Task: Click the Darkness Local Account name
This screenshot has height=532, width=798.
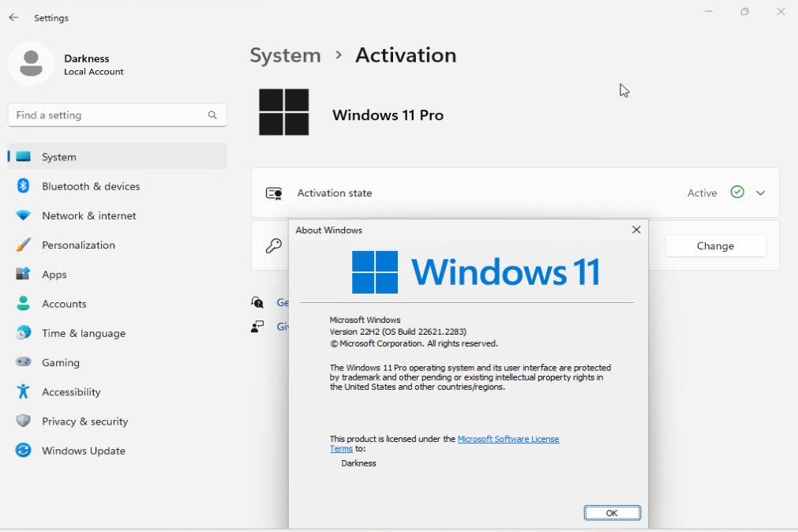Action: 94,65
